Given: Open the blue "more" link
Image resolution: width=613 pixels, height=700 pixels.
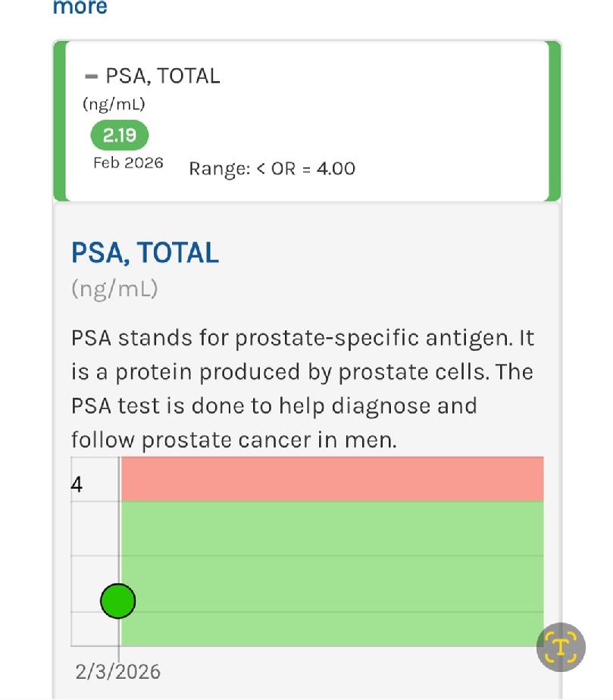Looking at the screenshot, I should point(80,7).
